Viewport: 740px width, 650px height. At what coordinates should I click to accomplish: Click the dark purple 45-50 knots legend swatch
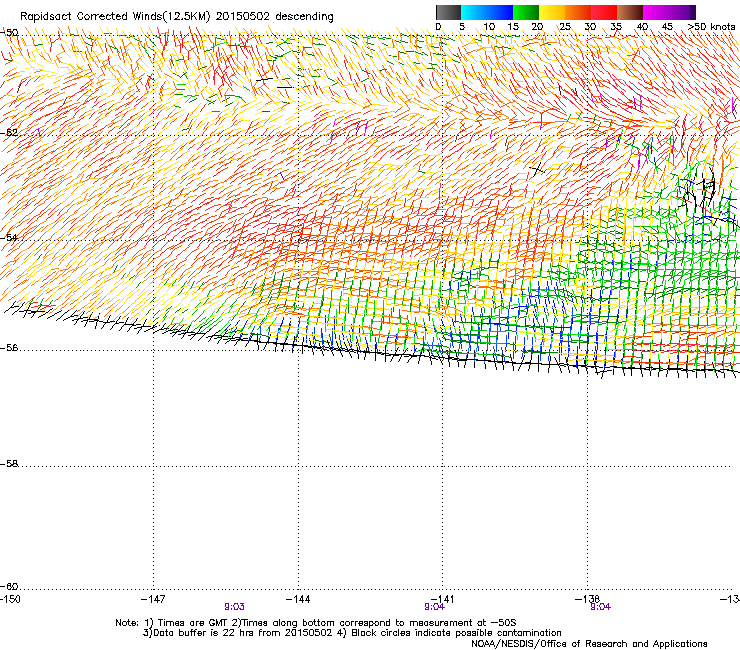[x=682, y=12]
